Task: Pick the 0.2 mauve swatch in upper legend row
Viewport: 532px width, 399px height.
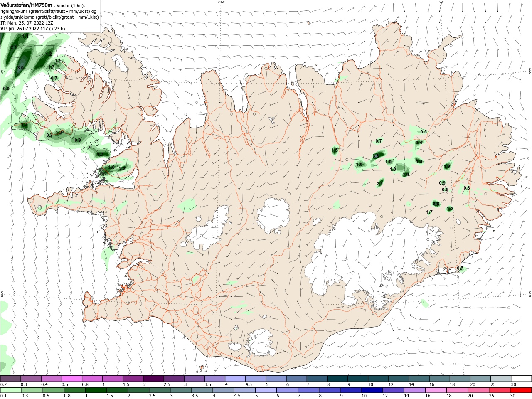Action: 10,379
